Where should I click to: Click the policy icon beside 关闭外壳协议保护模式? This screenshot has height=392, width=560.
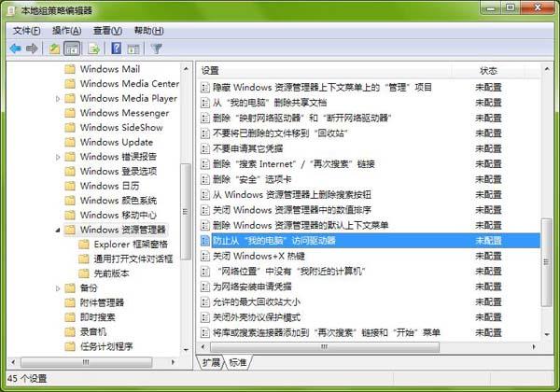205,317
